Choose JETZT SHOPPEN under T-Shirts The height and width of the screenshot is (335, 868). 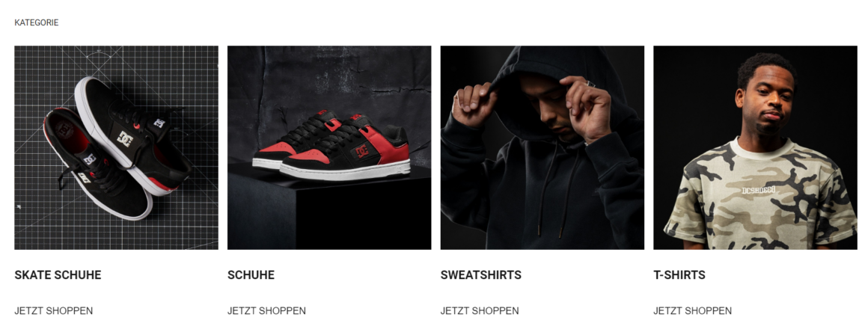tap(692, 310)
